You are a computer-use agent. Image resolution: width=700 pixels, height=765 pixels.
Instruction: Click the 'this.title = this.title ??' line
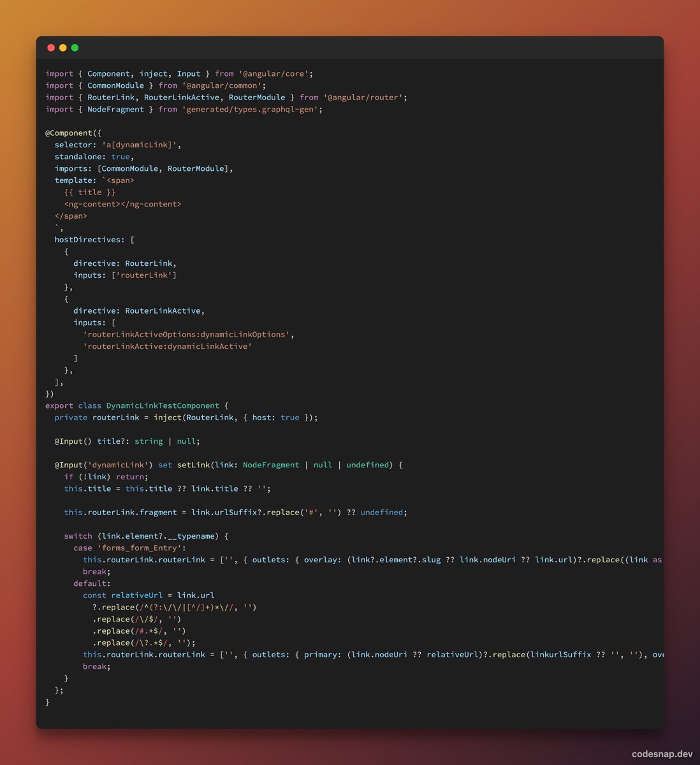point(167,488)
